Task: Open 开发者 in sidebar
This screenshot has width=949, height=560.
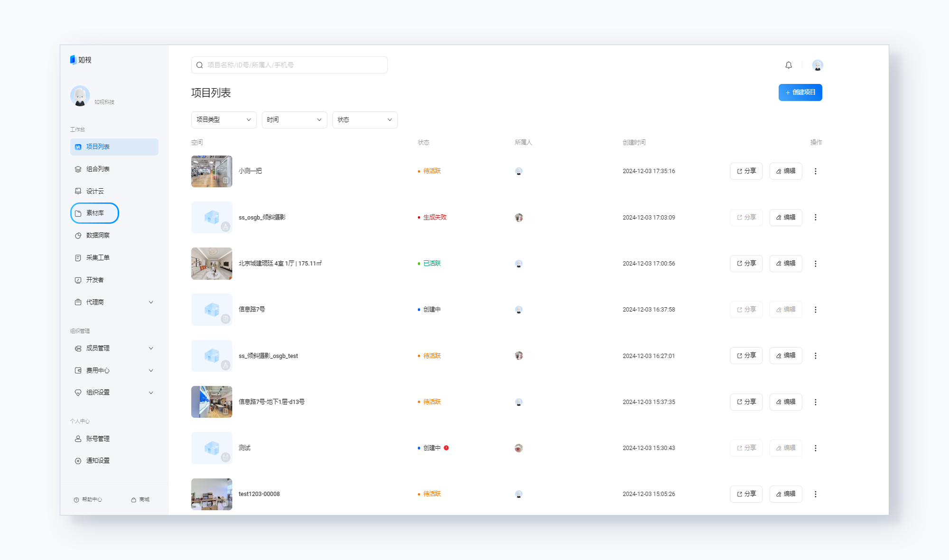Action: (x=114, y=280)
